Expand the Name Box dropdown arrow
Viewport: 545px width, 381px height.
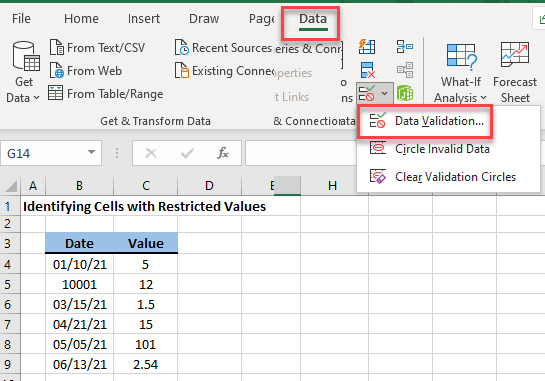point(91,152)
